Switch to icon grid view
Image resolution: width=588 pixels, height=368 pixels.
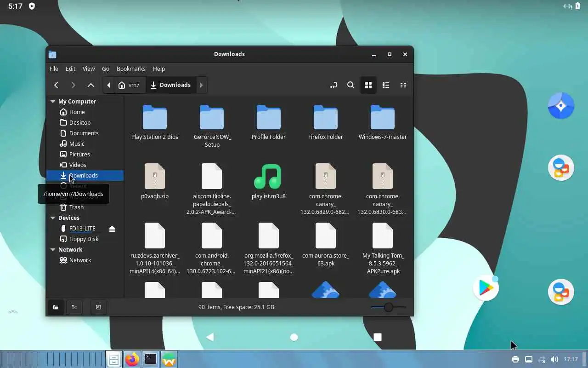click(x=368, y=85)
